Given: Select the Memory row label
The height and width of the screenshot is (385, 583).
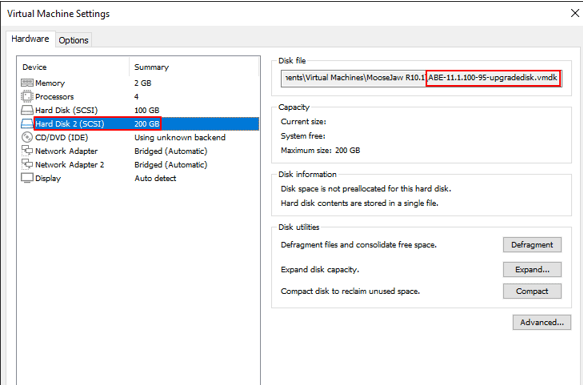Looking at the screenshot, I should pyautogui.click(x=50, y=83).
